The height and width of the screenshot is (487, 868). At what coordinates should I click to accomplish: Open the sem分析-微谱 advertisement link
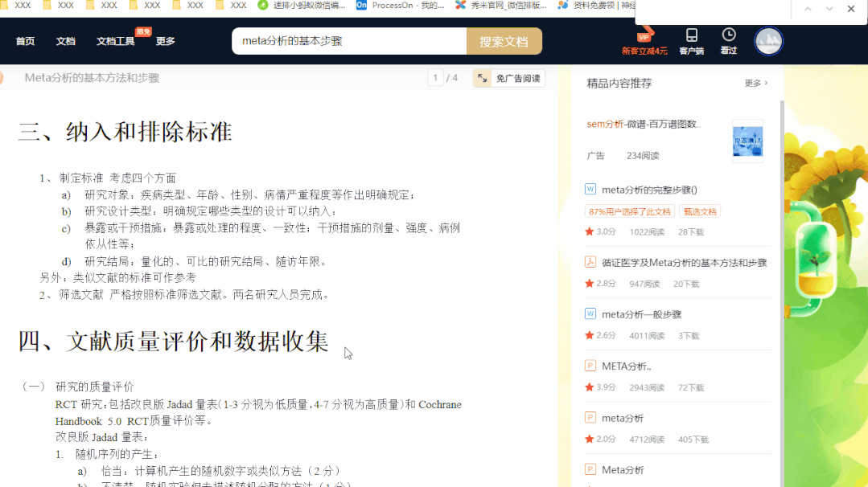644,124
